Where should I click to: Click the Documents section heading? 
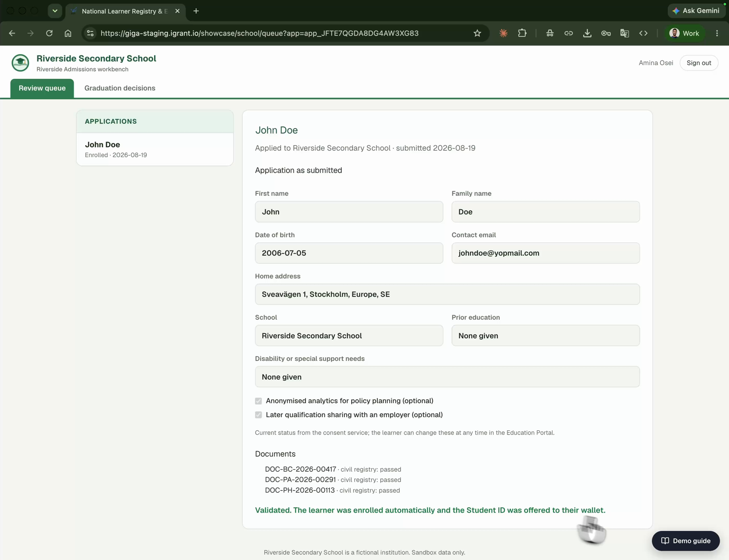(x=275, y=454)
